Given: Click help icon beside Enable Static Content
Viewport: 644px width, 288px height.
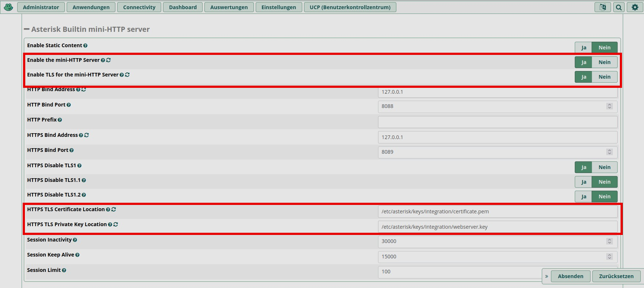Looking at the screenshot, I should 85,46.
